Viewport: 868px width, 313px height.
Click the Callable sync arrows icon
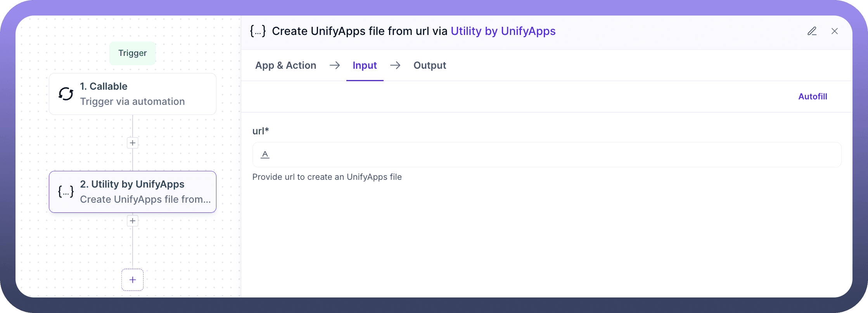tap(66, 94)
